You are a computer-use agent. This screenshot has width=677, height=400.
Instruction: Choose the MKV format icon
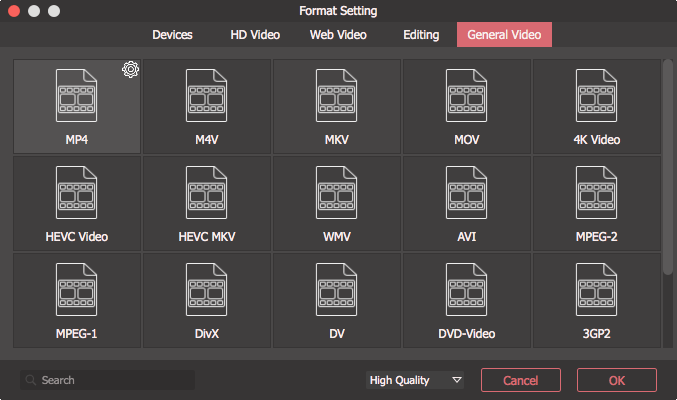tap(336, 95)
